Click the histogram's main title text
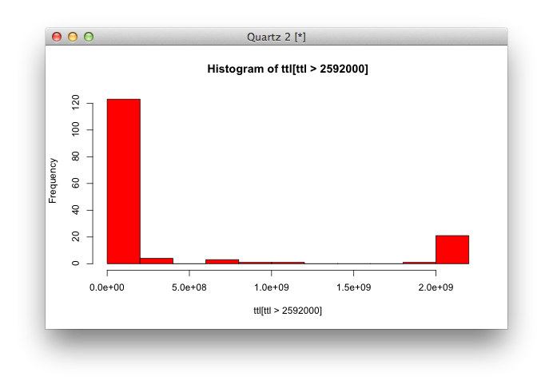Image resolution: width=553 pixels, height=392 pixels. (287, 69)
